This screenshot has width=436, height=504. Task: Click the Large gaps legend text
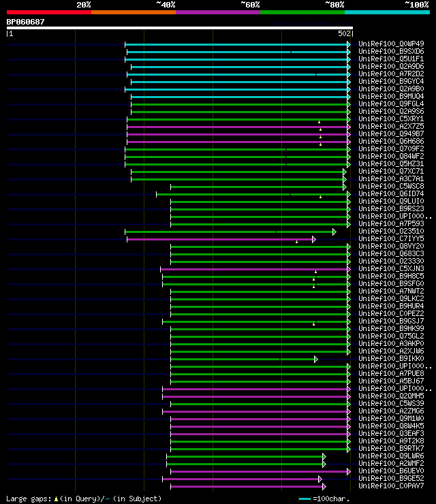[84, 499]
